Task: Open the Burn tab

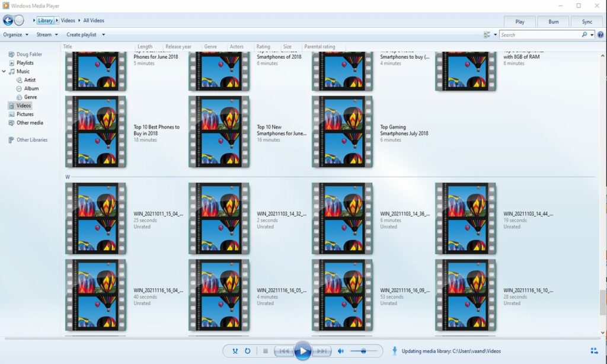Action: coord(553,22)
